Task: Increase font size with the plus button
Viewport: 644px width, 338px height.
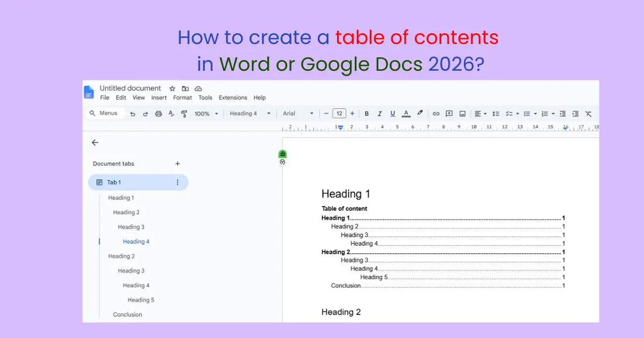Action: pos(352,114)
